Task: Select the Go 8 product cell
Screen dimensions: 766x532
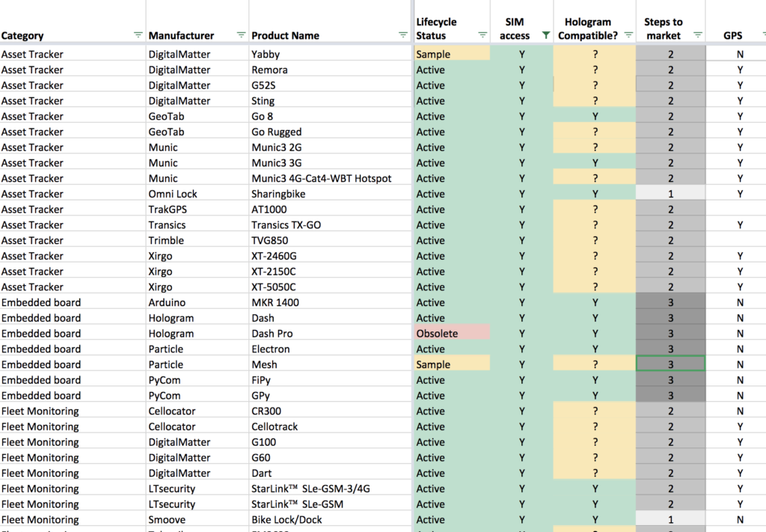Action: coord(330,116)
